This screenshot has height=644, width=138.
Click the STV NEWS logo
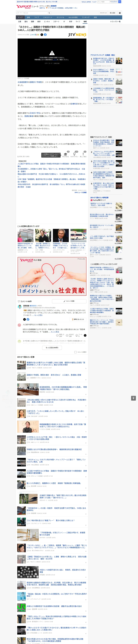[77, 35]
